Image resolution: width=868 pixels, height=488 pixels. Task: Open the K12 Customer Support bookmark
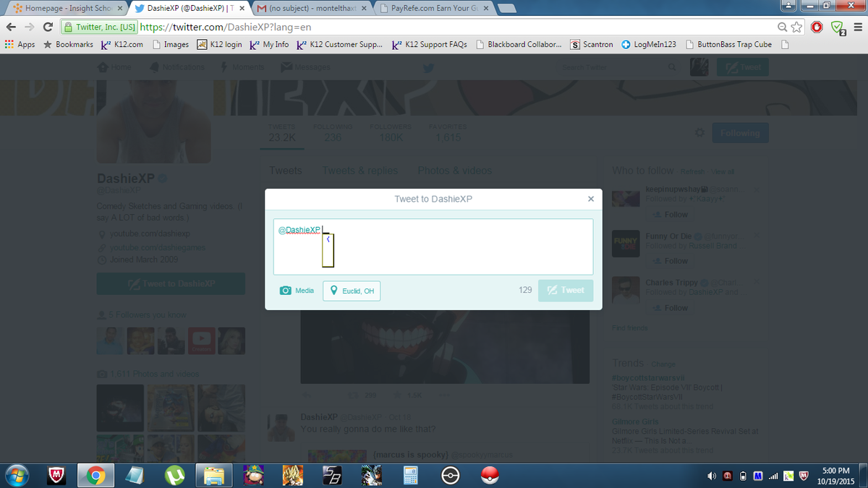coord(340,44)
